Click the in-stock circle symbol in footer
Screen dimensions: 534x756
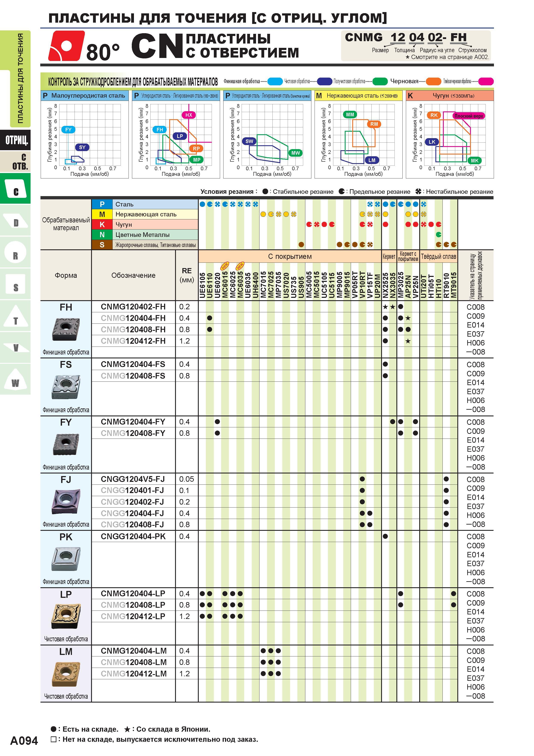54,729
